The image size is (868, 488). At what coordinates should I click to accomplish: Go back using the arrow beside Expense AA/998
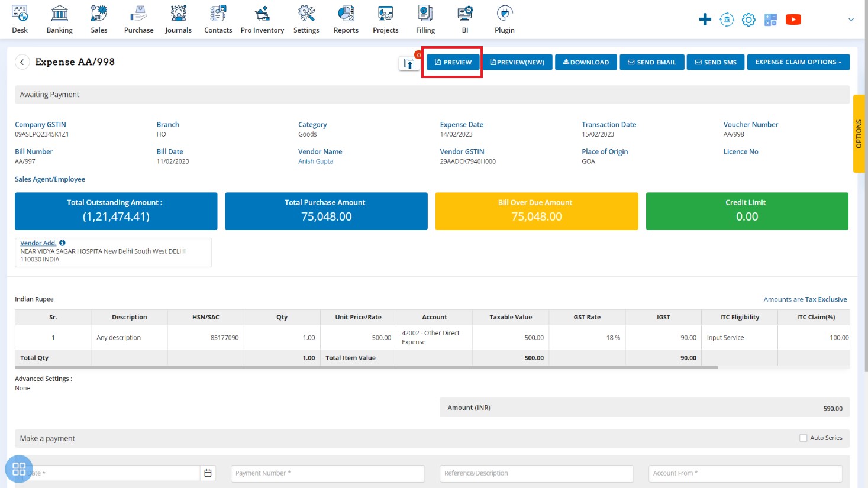[22, 62]
